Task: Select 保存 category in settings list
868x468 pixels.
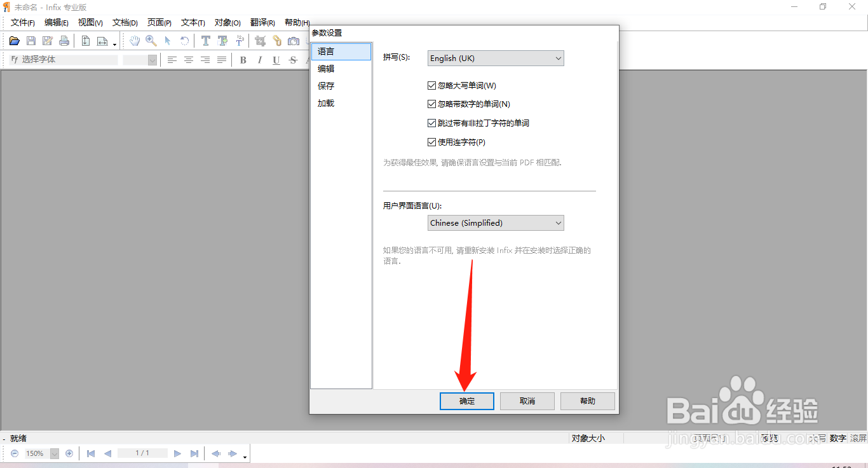Action: coord(341,86)
